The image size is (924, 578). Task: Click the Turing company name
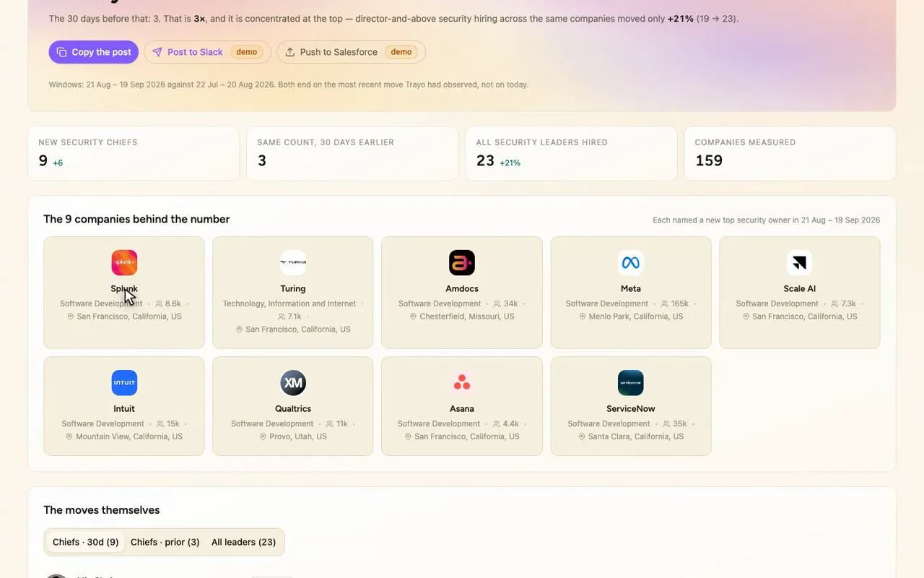[x=293, y=288]
